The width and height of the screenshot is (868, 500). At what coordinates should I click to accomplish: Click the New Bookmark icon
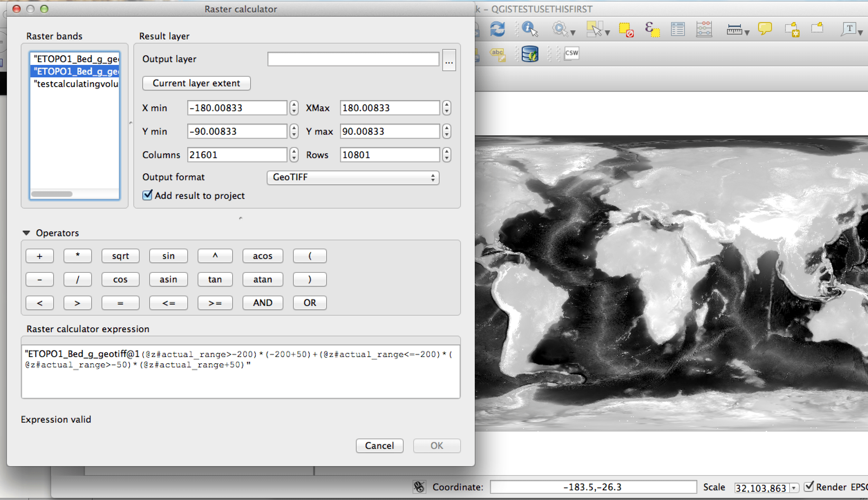(792, 29)
